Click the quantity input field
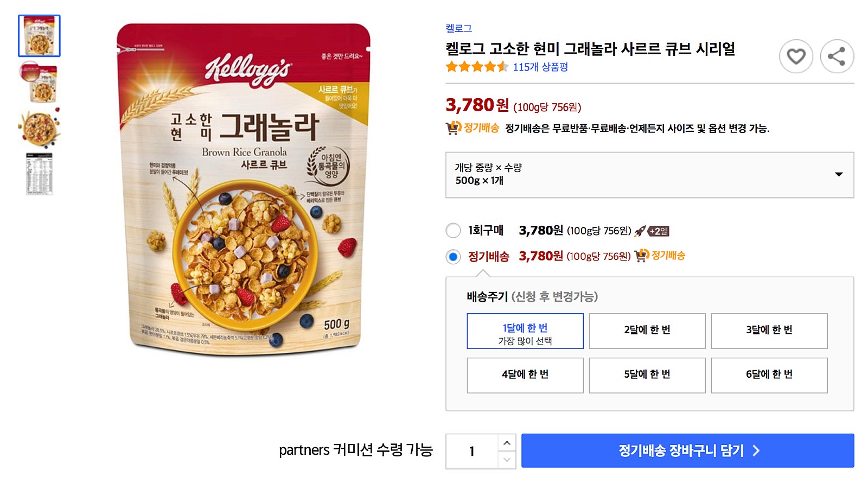Screen dimensions: 868x483 [471, 451]
